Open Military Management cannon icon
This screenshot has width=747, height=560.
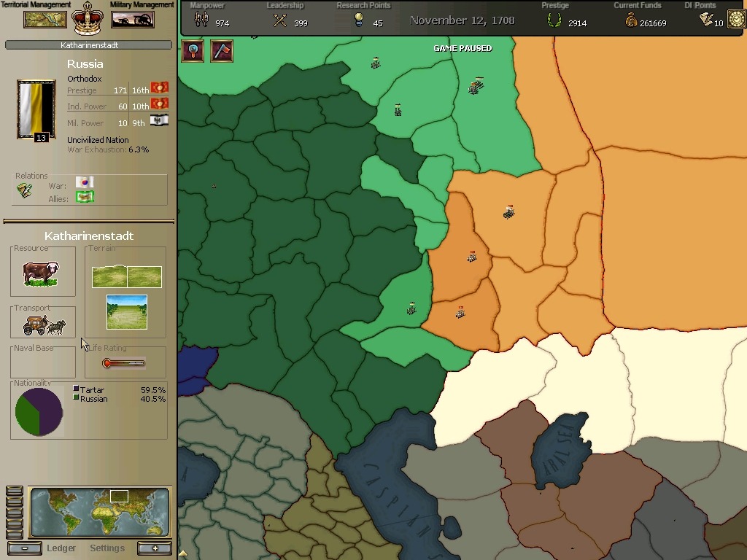[133, 20]
